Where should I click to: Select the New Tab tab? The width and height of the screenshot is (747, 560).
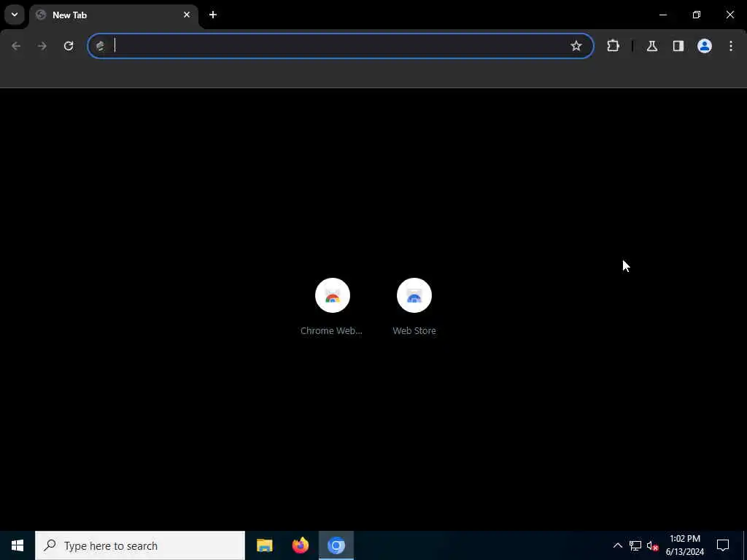tap(113, 15)
